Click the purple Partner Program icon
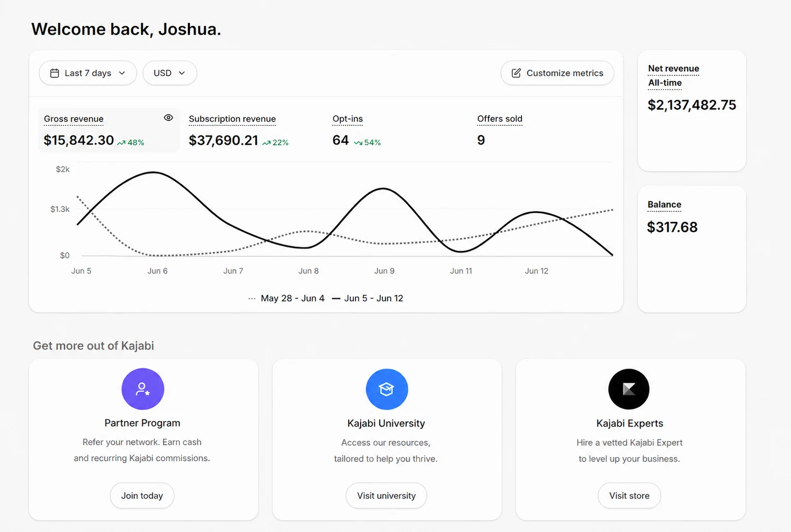The height and width of the screenshot is (532, 791). click(143, 389)
